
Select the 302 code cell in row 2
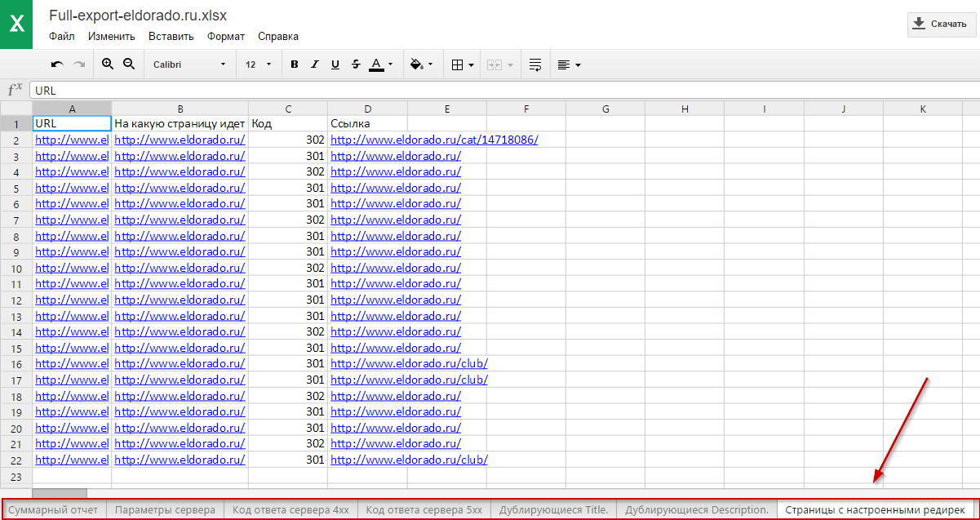click(x=288, y=140)
